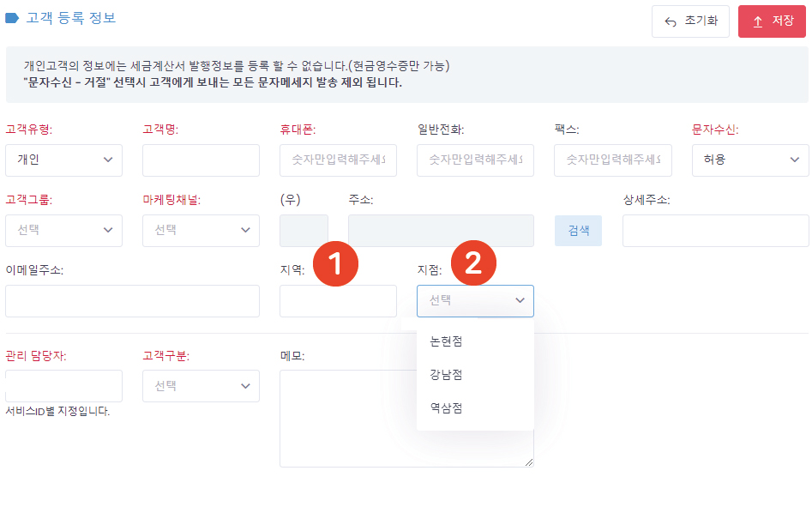Click the red 저장 save button
Viewport: 812px width, 525px height.
(772, 21)
